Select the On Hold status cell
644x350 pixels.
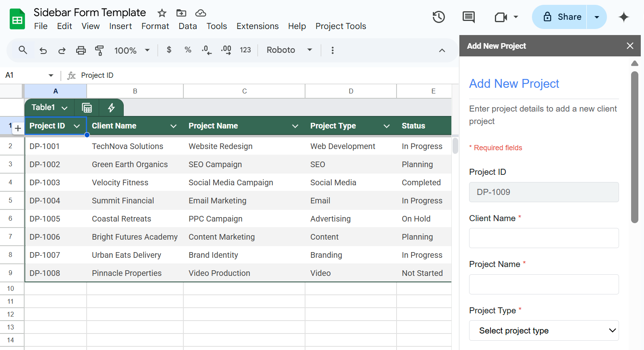tap(424, 219)
